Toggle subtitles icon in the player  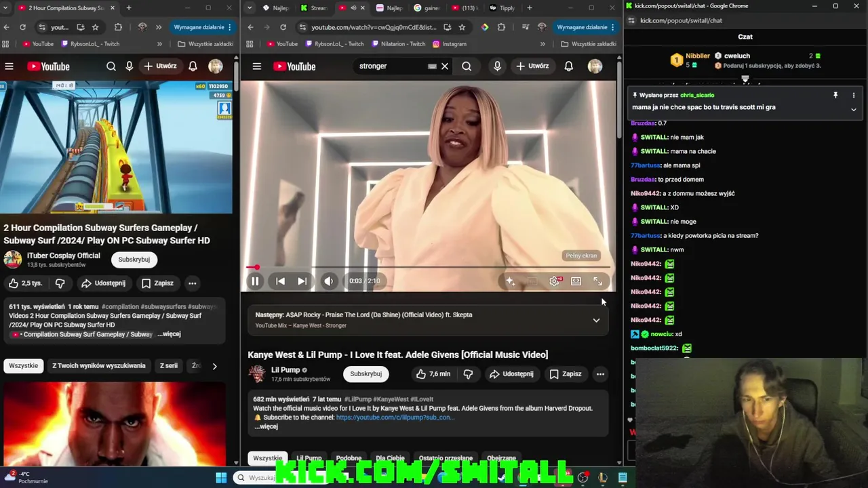(x=533, y=281)
